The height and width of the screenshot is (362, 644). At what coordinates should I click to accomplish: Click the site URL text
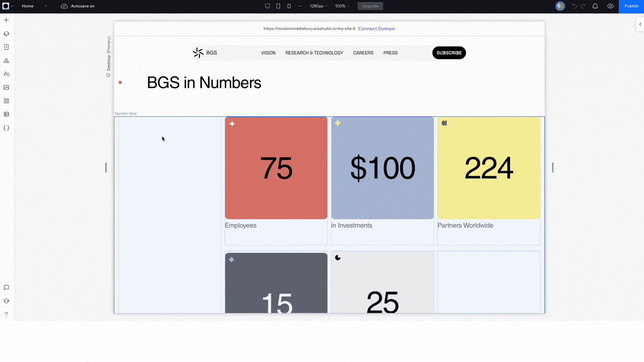pyautogui.click(x=309, y=28)
